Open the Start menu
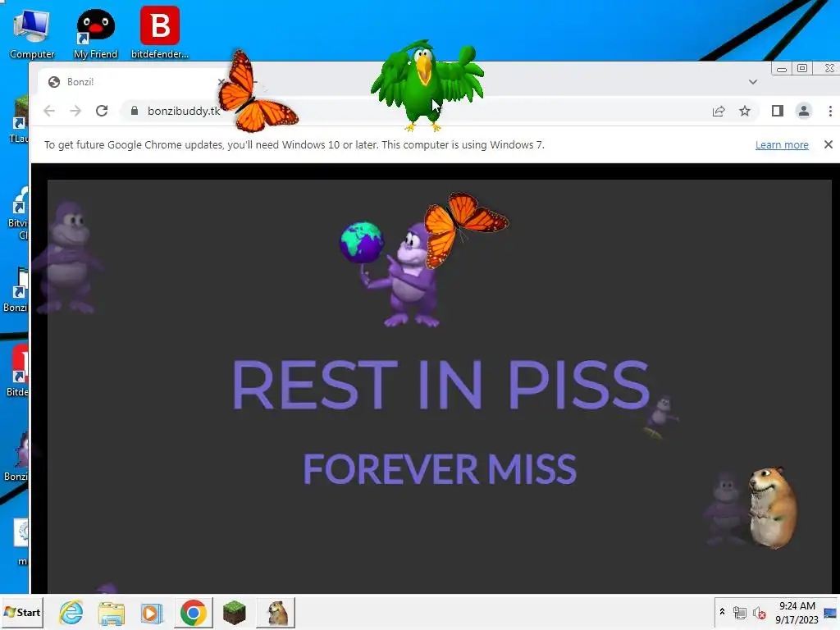Image resolution: width=840 pixels, height=630 pixels. [22, 612]
